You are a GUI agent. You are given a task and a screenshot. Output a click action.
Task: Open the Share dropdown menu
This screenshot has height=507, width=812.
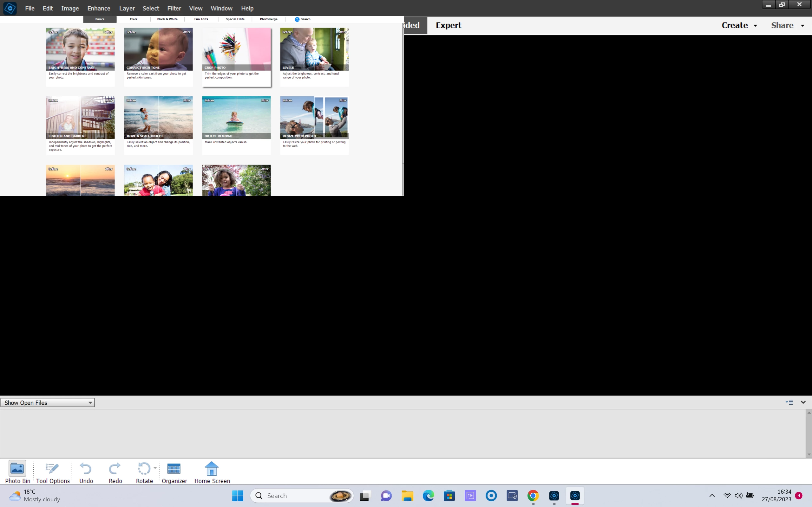[787, 25]
